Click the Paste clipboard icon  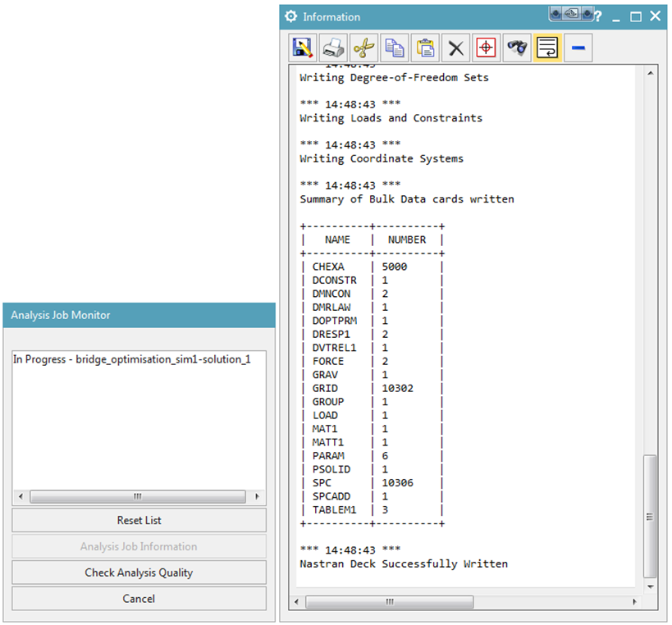(425, 48)
